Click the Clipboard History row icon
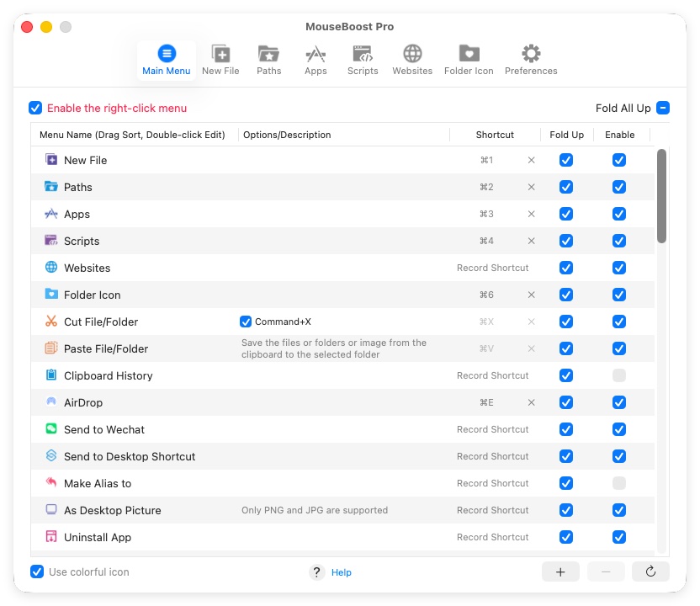 tap(51, 375)
